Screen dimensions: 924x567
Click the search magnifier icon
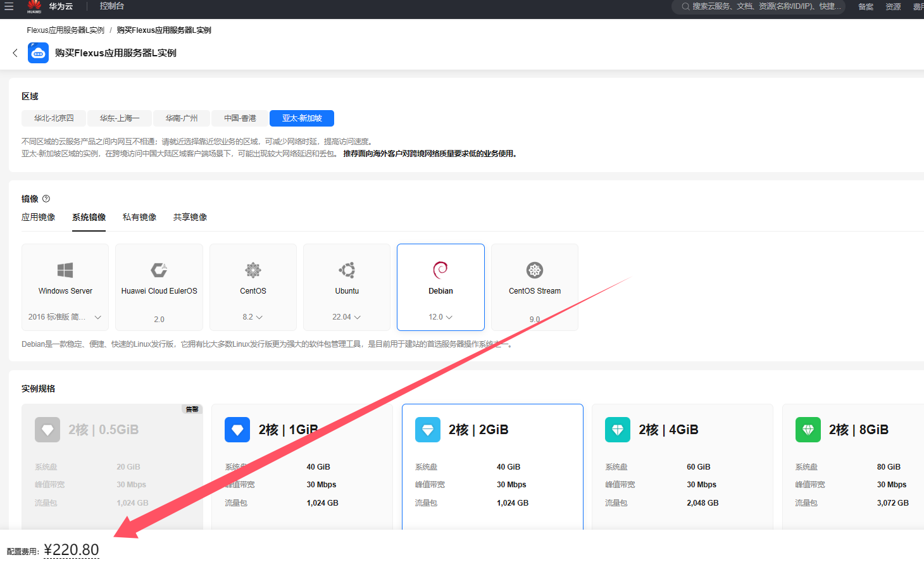pos(685,6)
